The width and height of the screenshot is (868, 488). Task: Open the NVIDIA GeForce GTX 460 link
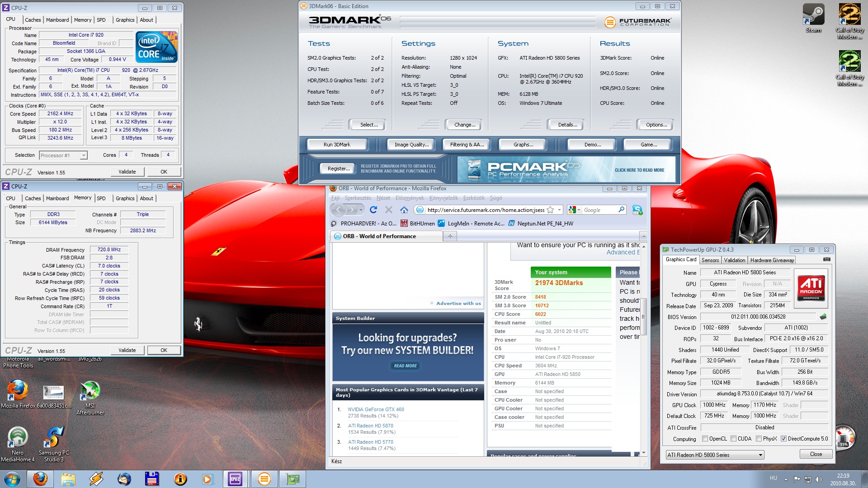376,409
